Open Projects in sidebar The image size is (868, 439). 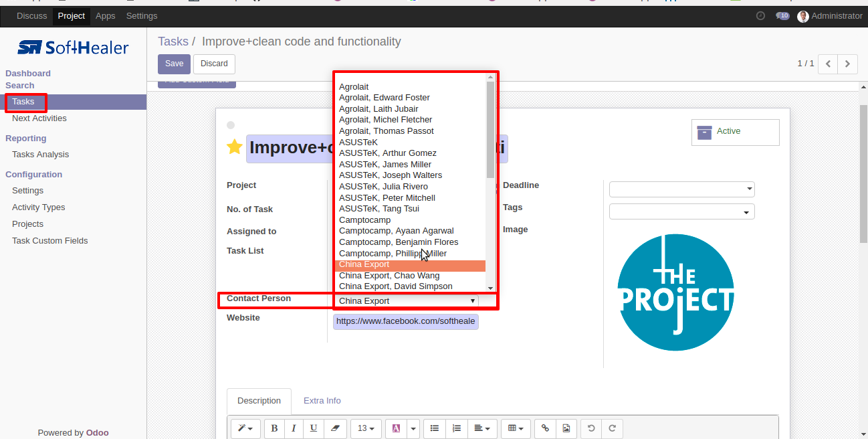tap(27, 224)
